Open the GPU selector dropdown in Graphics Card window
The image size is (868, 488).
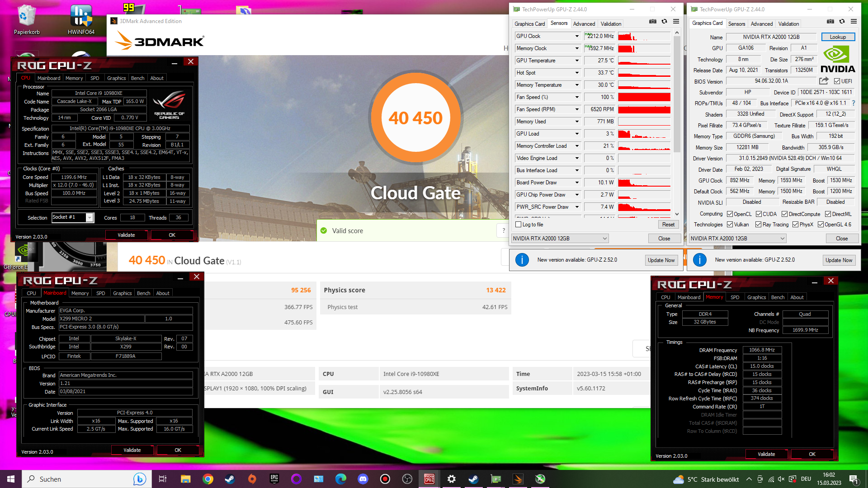[x=737, y=238]
